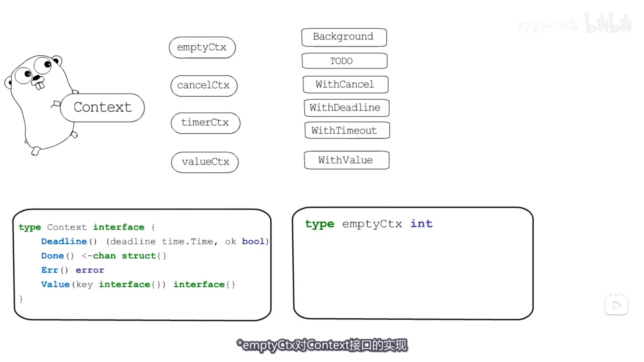Click 'type Context interface' code line
This screenshot has width=644, height=362.
click(x=87, y=227)
